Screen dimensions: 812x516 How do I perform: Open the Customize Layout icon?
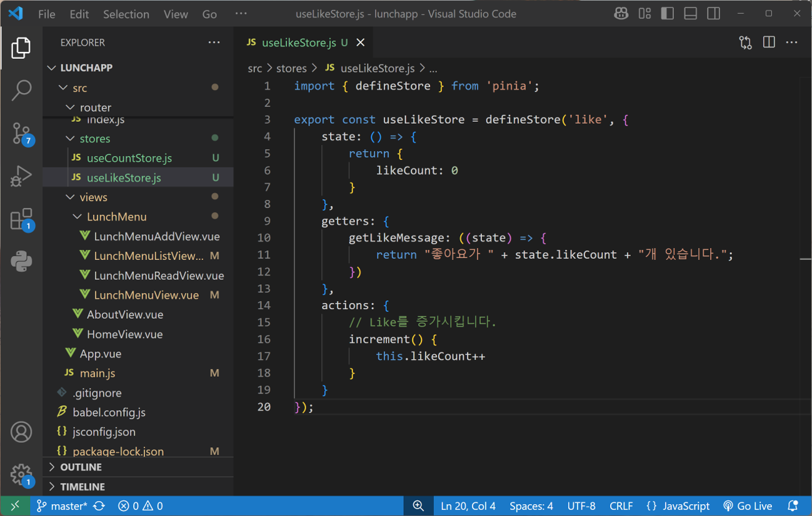pyautogui.click(x=644, y=14)
